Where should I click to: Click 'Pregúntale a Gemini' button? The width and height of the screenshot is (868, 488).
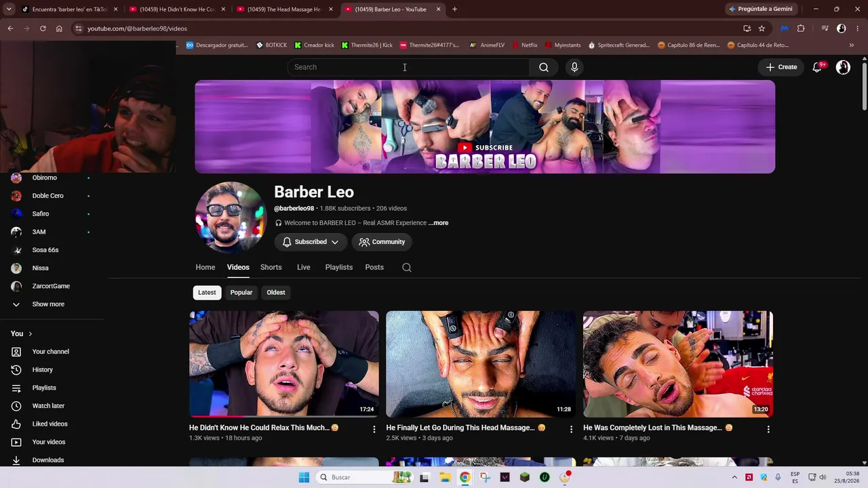tap(760, 9)
